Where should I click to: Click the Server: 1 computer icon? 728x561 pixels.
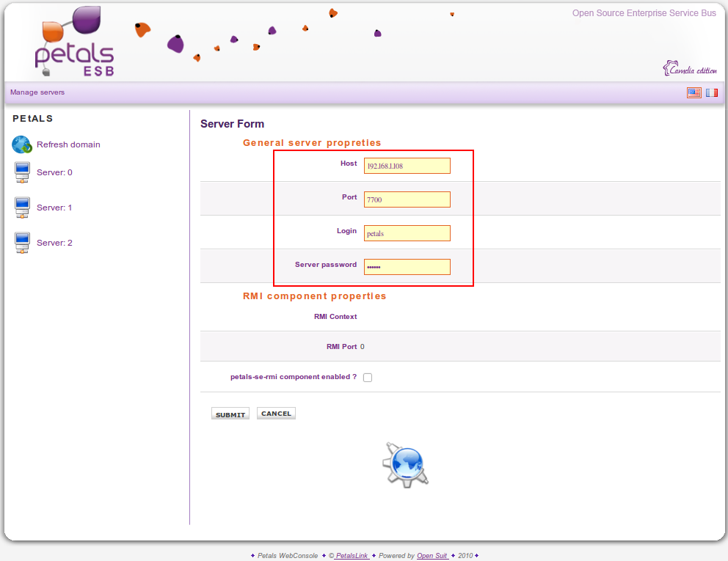(22, 208)
